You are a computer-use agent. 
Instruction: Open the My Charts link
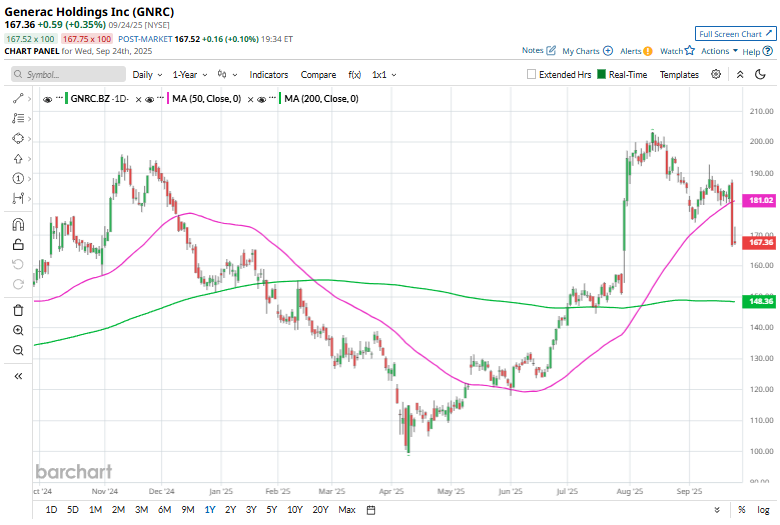pyautogui.click(x=587, y=50)
